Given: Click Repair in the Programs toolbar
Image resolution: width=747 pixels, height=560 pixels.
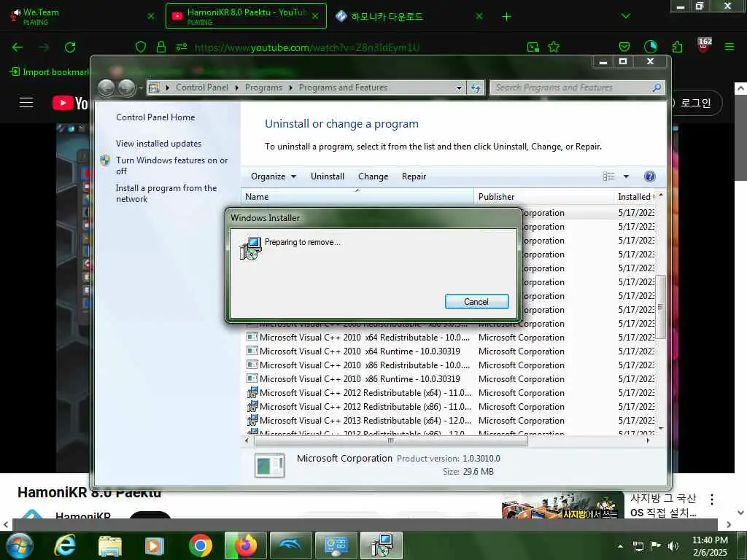Looking at the screenshot, I should click(x=414, y=176).
